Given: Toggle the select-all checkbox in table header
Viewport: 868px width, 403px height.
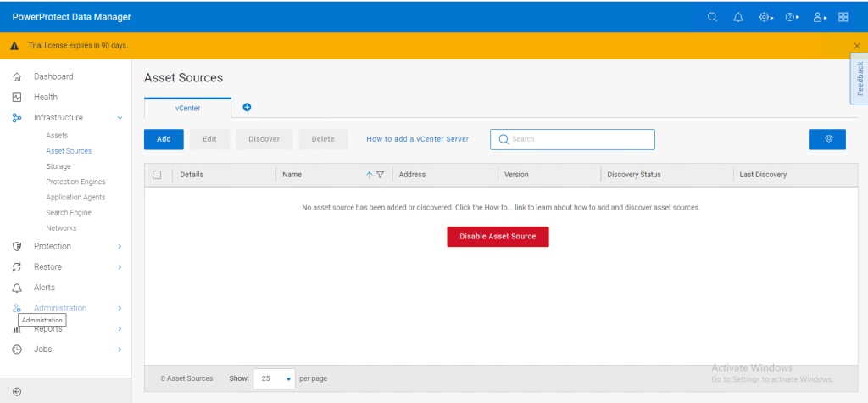Looking at the screenshot, I should point(157,175).
